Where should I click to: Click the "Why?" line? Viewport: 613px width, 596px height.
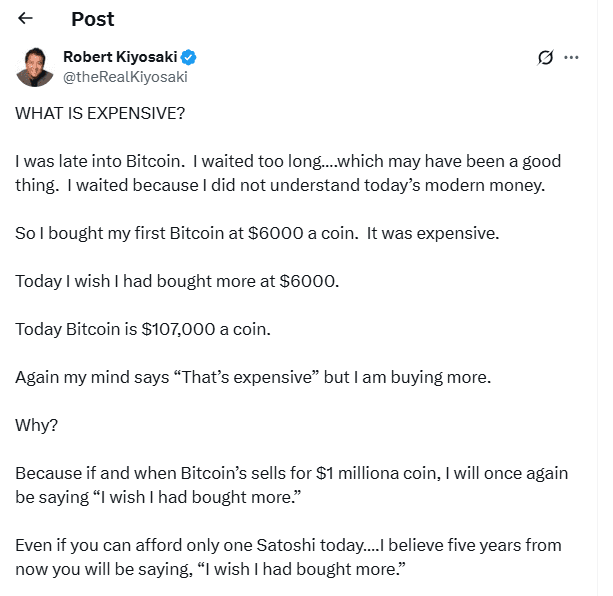click(37, 425)
